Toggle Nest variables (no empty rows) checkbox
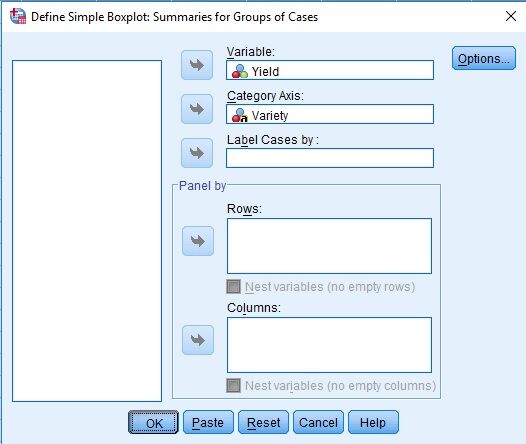The image size is (526, 444). (x=233, y=287)
